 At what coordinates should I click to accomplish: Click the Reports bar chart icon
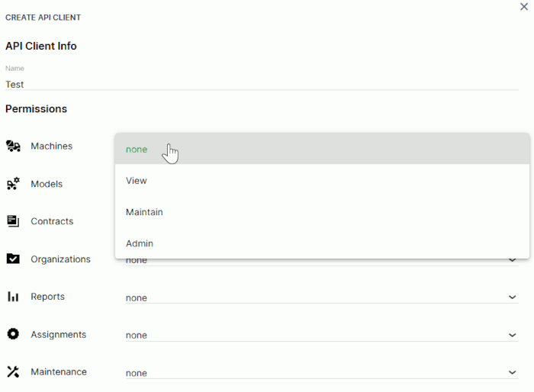pyautogui.click(x=13, y=297)
